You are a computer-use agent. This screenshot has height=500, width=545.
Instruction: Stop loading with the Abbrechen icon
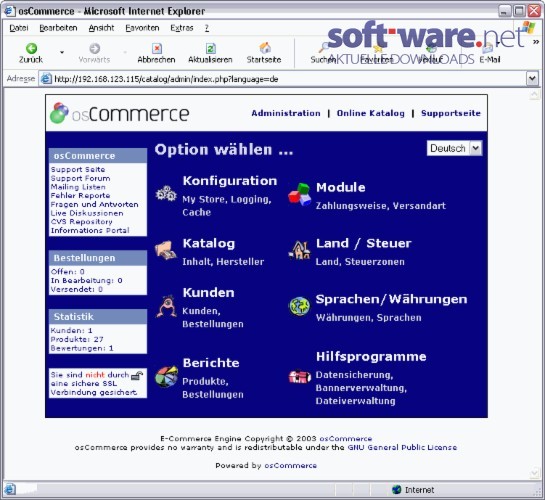(157, 48)
